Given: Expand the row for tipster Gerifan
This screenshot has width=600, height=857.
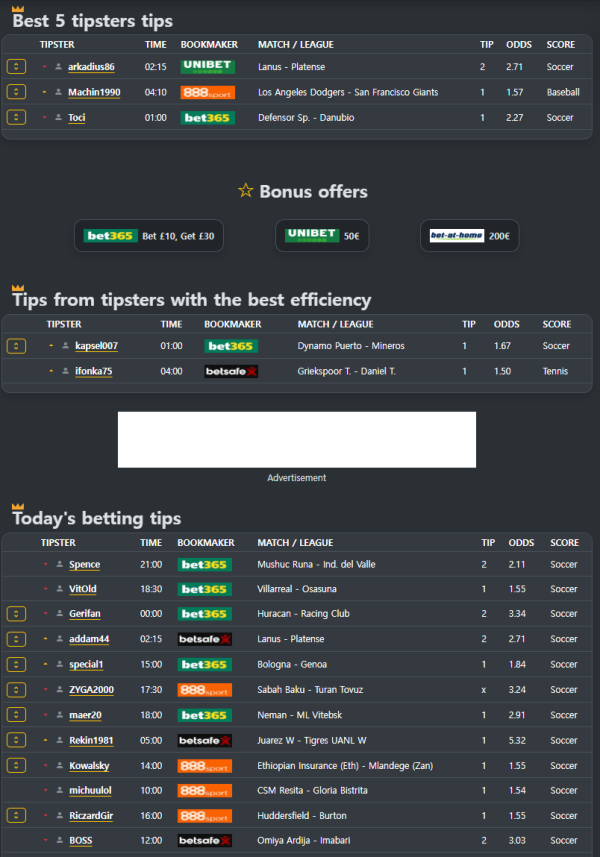Looking at the screenshot, I should (16, 614).
